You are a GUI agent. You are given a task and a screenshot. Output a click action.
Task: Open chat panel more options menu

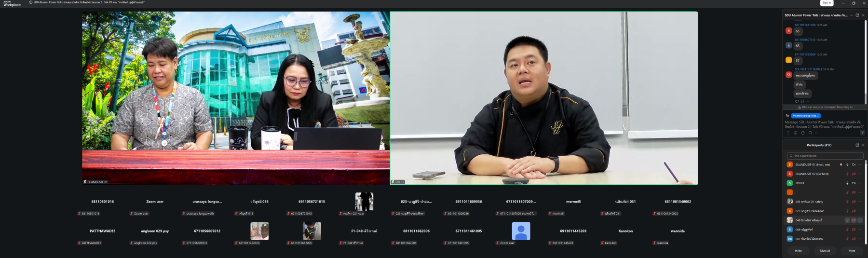point(852,15)
